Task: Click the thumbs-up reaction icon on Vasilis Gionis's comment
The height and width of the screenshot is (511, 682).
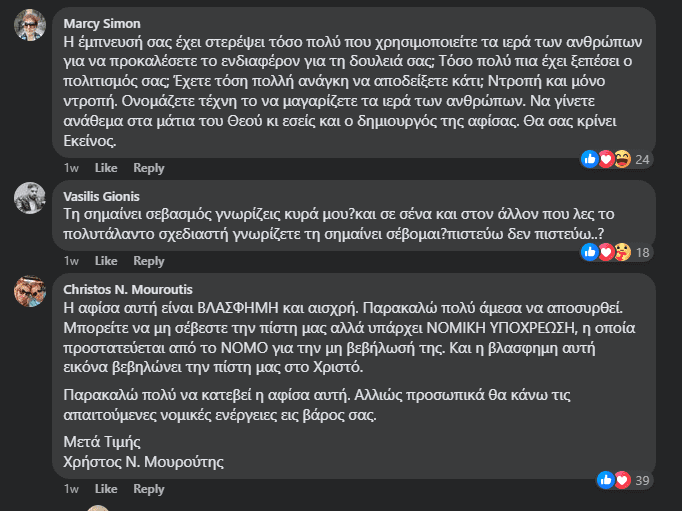Action: [590, 252]
